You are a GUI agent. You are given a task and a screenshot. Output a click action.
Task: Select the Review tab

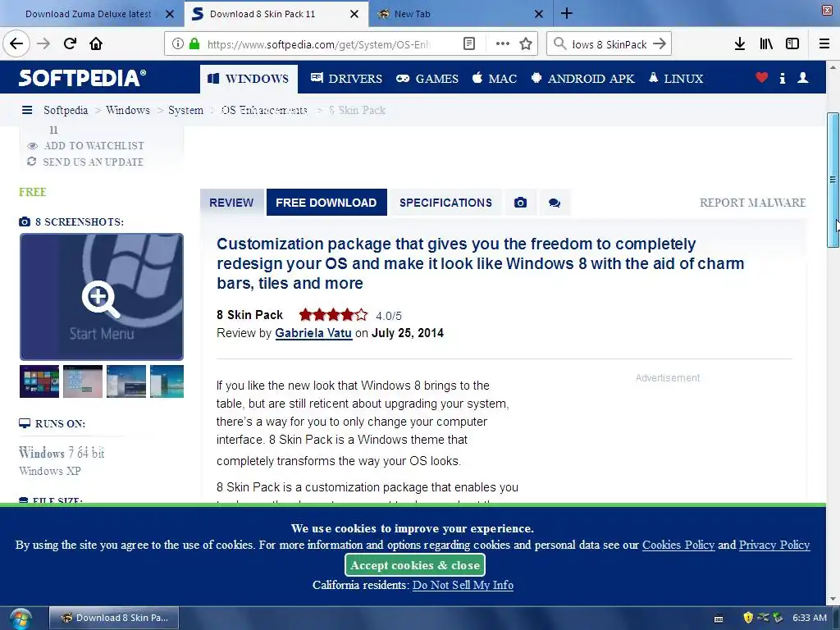click(231, 203)
